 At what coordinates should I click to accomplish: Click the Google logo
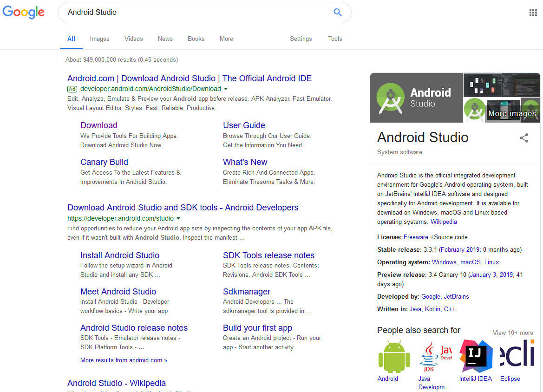pos(24,13)
